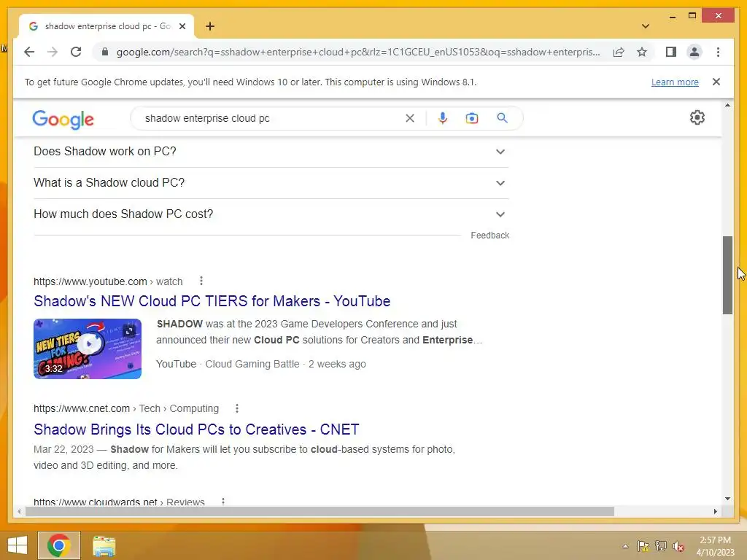Go back to the previous page
The height and width of the screenshot is (560, 747).
[29, 52]
